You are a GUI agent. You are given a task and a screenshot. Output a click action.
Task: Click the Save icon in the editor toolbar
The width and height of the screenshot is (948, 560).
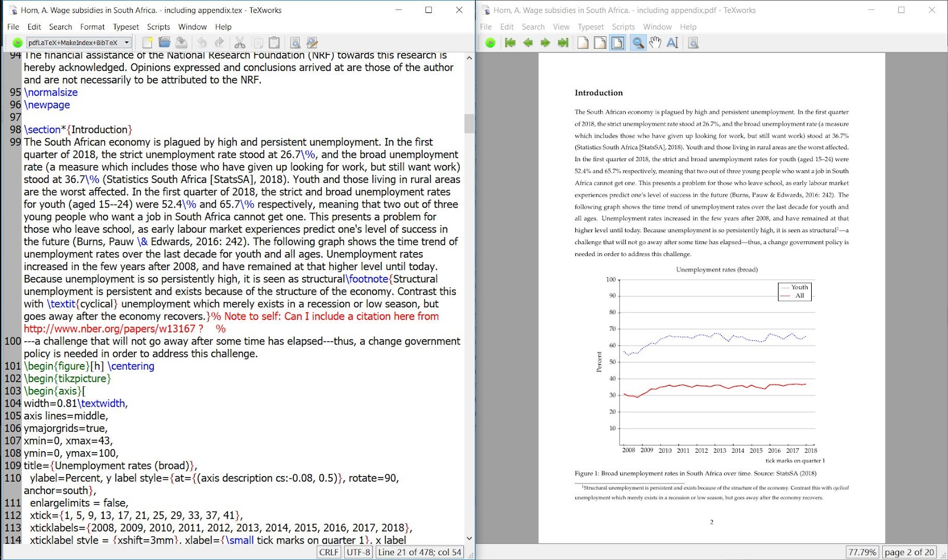coord(182,43)
